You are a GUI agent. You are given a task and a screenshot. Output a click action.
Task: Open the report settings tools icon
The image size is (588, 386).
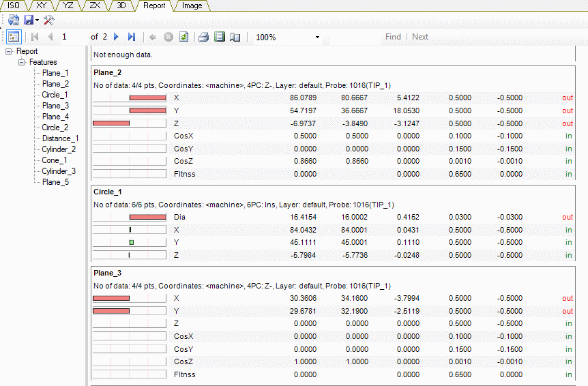[48, 20]
